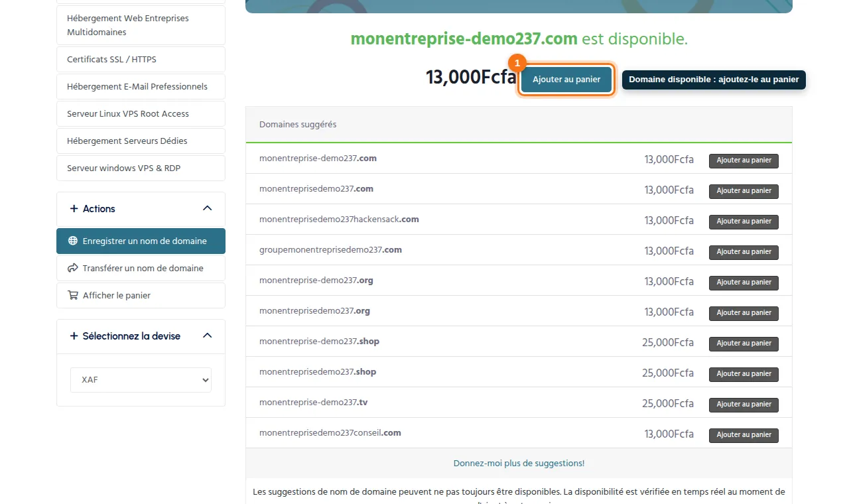
Task: Collapse the Sélectionnez la devise panel chevron
Action: pyautogui.click(x=207, y=336)
